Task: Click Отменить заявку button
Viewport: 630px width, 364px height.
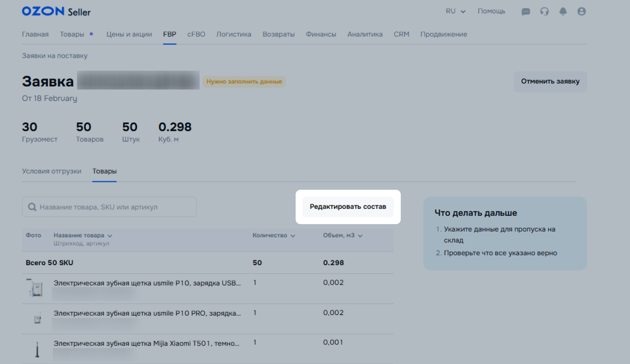Action: tap(550, 81)
